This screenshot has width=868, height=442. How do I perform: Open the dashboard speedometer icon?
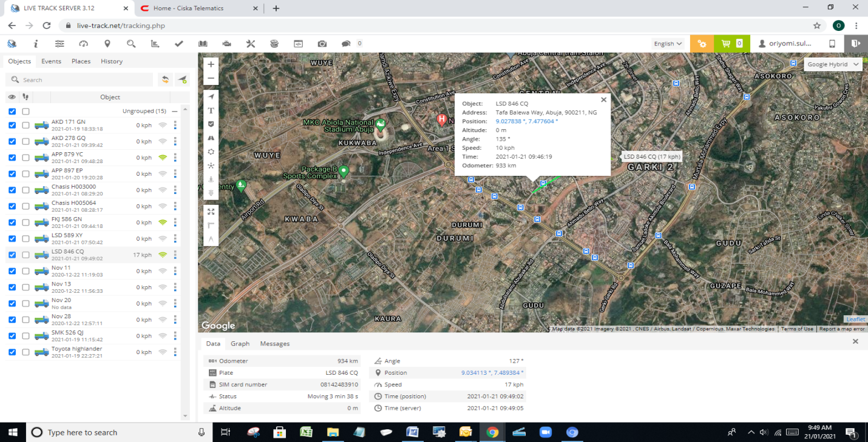click(83, 44)
